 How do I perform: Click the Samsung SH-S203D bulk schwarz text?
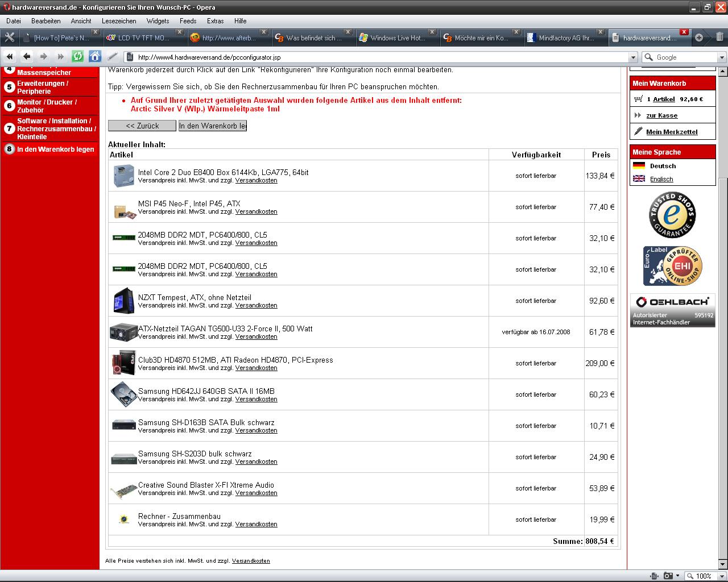coord(195,454)
